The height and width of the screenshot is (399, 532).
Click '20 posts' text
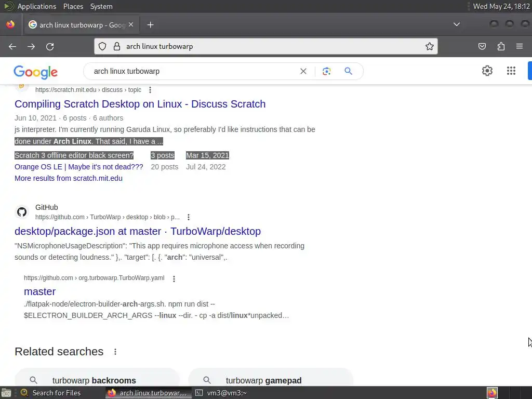(x=165, y=167)
